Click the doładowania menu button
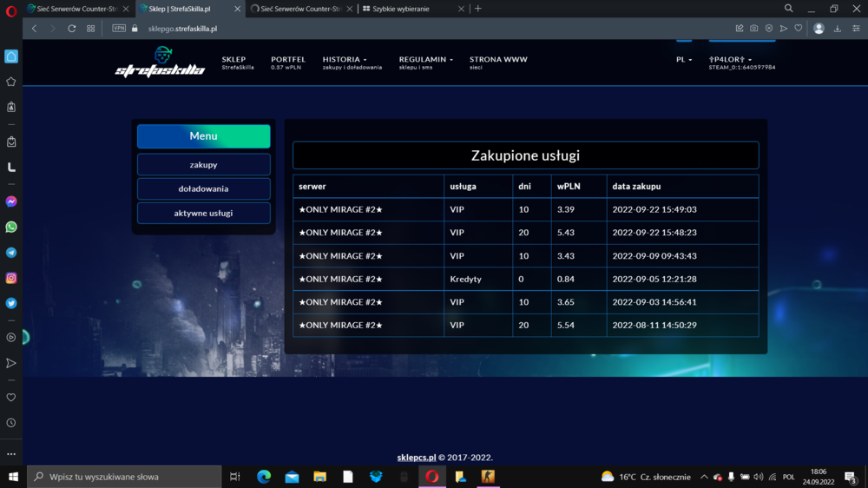The image size is (868, 488). 204,189
